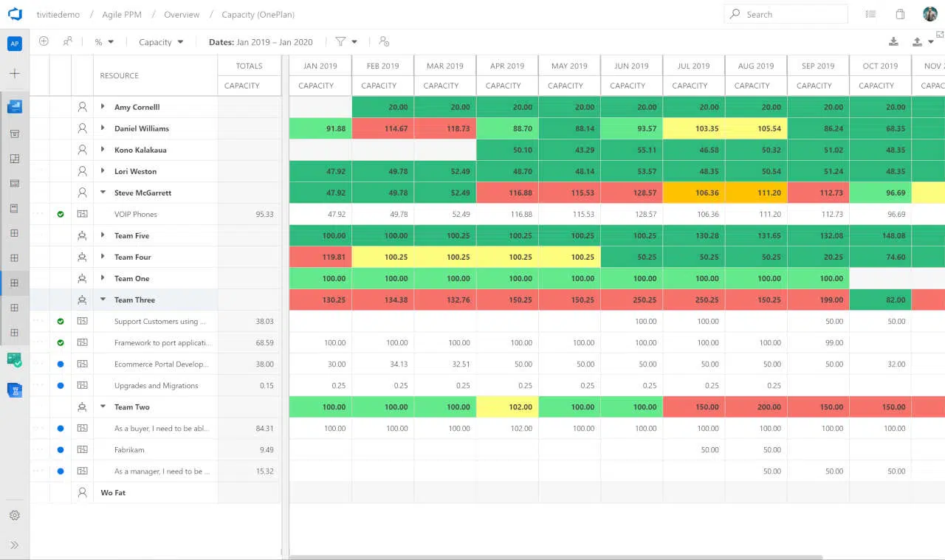The width and height of the screenshot is (945, 560).
Task: Click the Azure DevOps logo
Action: (x=15, y=15)
